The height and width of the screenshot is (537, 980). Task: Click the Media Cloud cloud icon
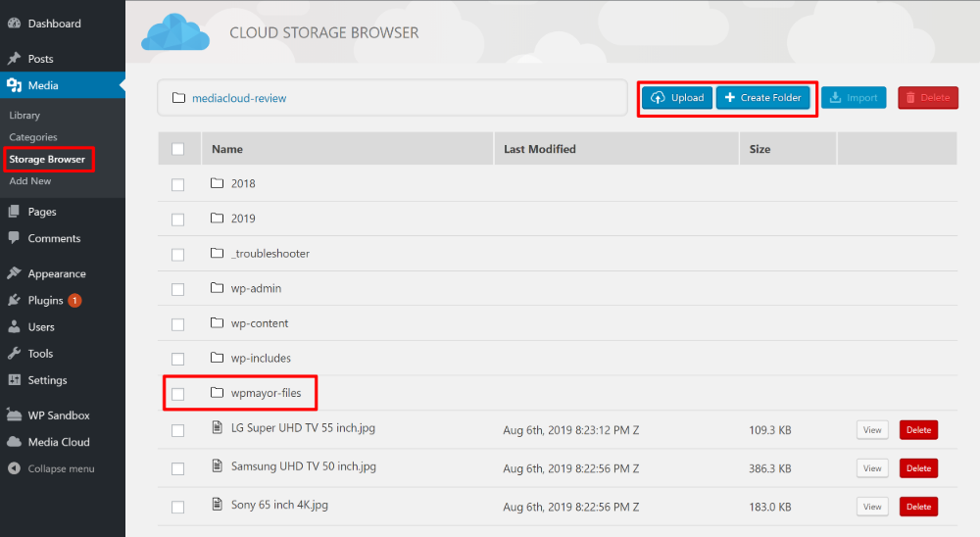tap(14, 442)
